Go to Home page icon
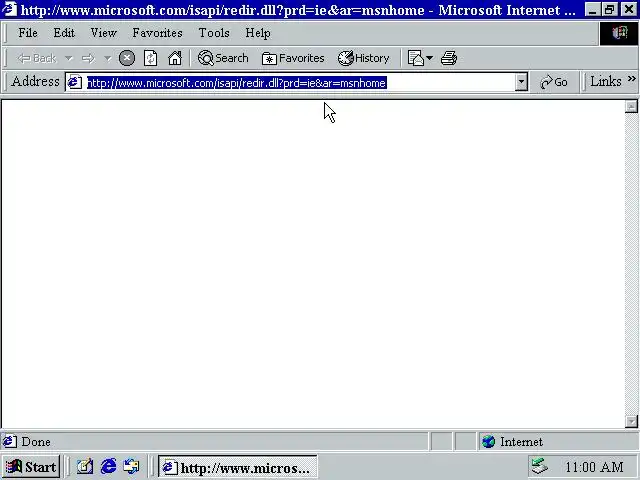640x480 pixels. [175, 58]
